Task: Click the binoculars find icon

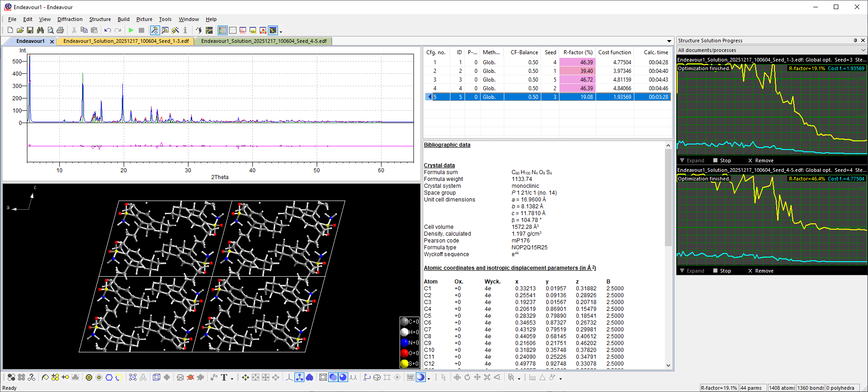Action: point(40,31)
